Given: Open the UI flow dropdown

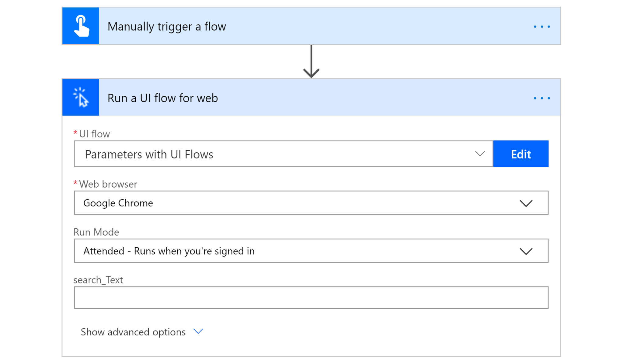Looking at the screenshot, I should tap(480, 154).
